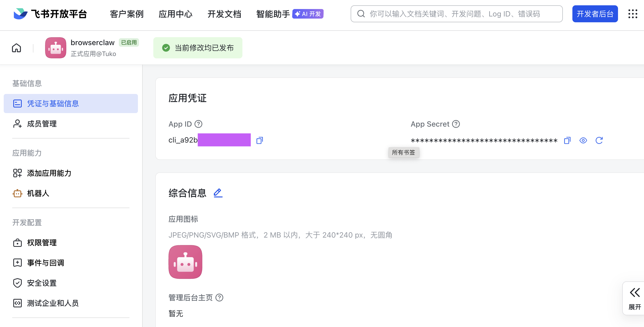This screenshot has height=327, width=644.
Task: Expand the collapsed 展开 side panel
Action: pyautogui.click(x=634, y=299)
